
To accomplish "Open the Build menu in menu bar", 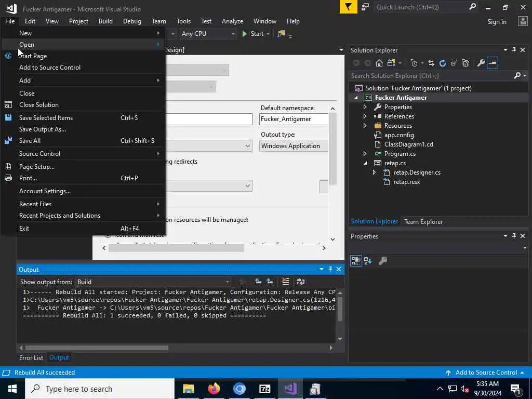I will [105, 21].
